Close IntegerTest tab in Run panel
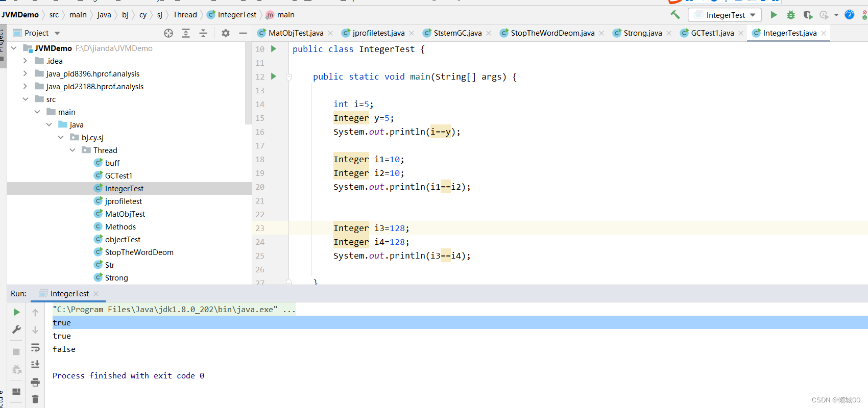 click(96, 294)
